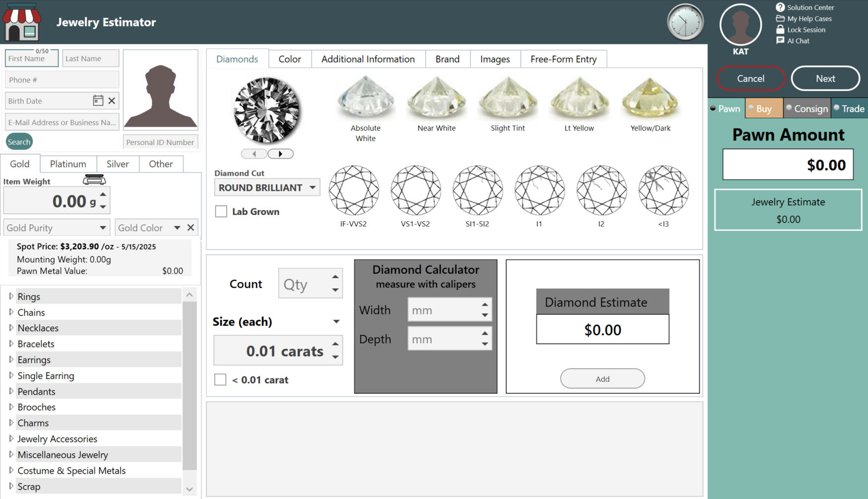
Task: Increase the Count quantity
Action: click(x=335, y=277)
